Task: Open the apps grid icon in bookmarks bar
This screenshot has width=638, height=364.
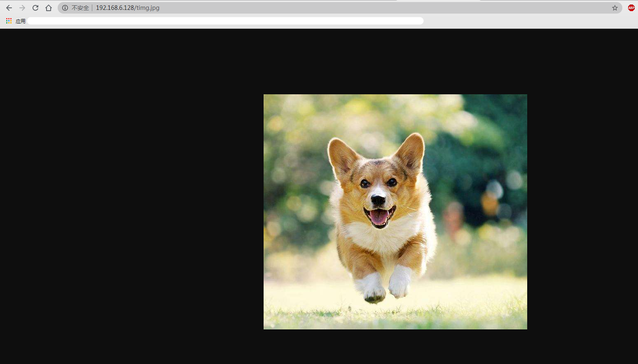Action: pyautogui.click(x=9, y=21)
